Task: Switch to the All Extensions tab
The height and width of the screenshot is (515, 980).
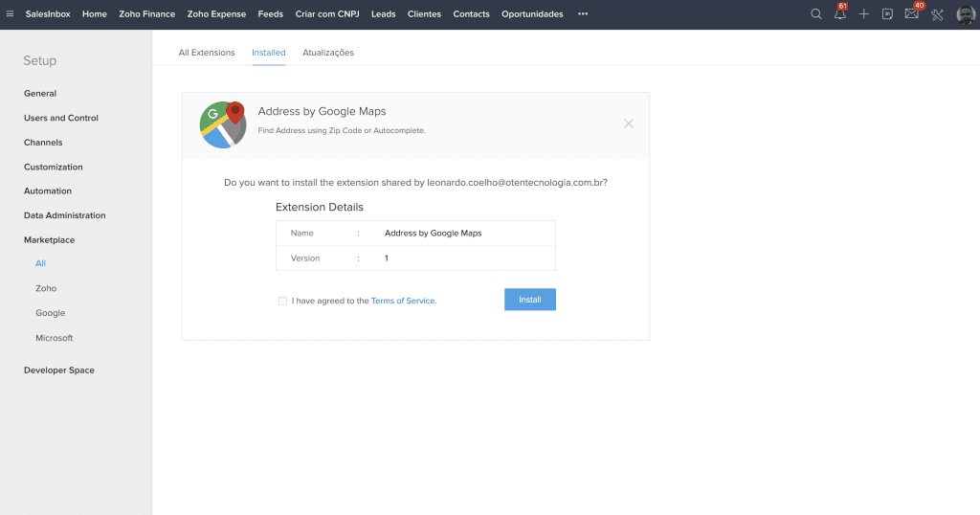Action: [x=207, y=53]
